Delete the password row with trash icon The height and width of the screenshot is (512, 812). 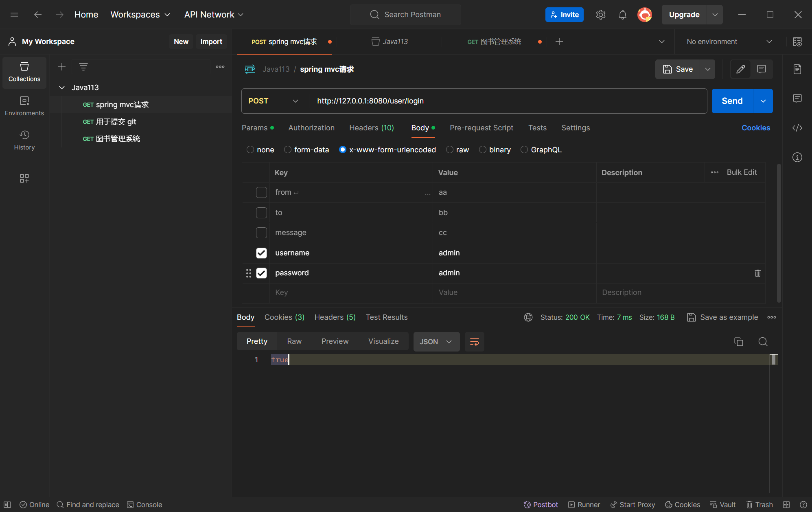[757, 273]
